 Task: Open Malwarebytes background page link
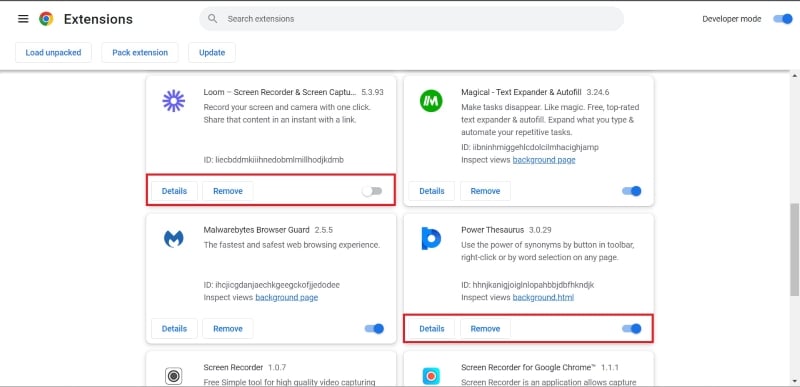(x=287, y=297)
